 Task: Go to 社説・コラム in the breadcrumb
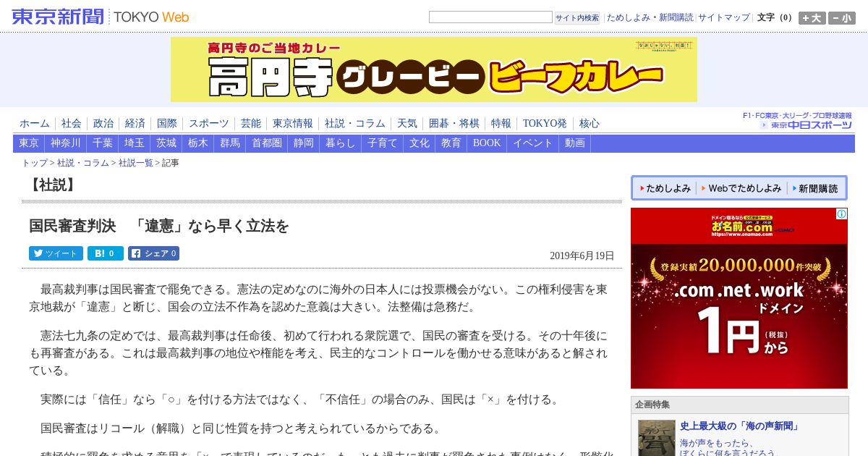click(x=83, y=163)
